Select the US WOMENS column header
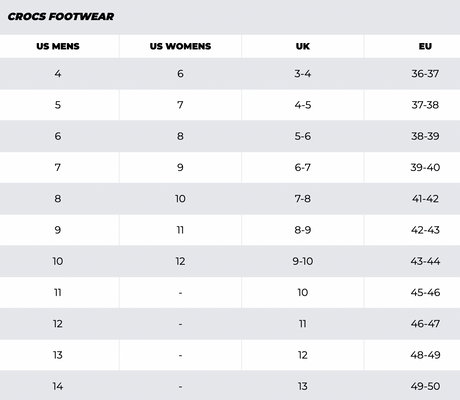This screenshot has width=460, height=400. (x=180, y=46)
